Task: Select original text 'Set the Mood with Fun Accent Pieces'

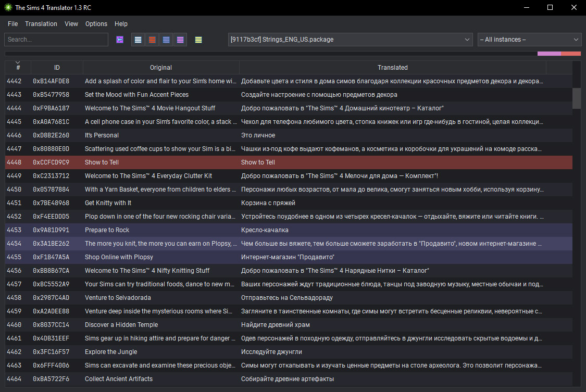Action: click(137, 95)
